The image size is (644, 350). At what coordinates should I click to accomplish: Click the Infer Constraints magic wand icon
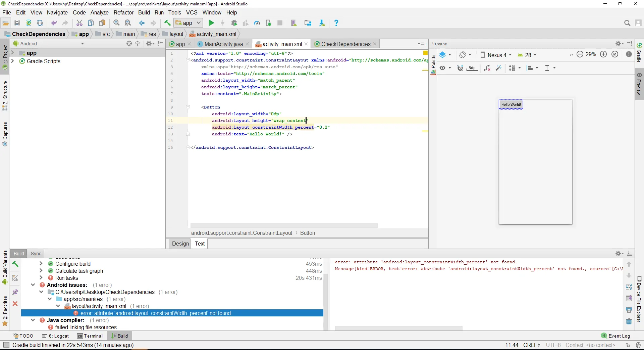[499, 68]
